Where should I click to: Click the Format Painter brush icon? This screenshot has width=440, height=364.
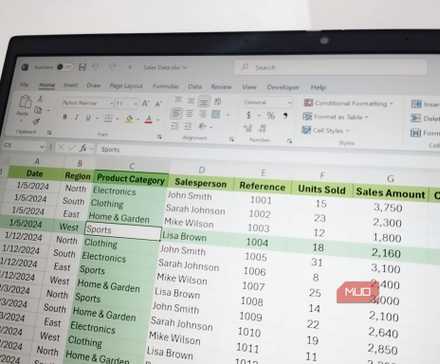point(36,122)
